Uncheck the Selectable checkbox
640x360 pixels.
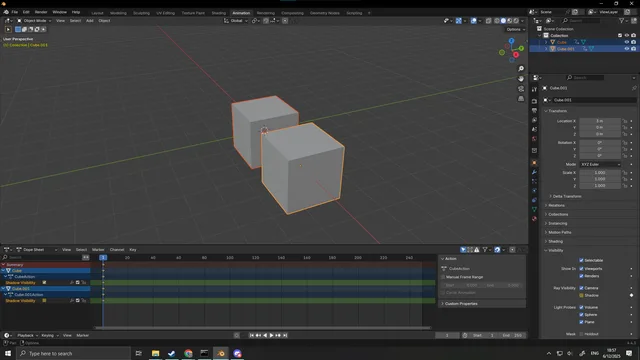[x=581, y=260]
